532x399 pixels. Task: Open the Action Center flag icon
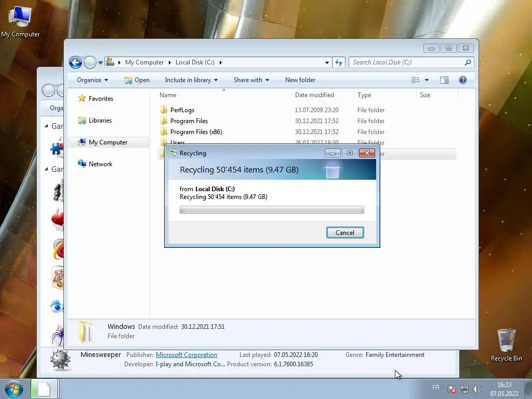451,389
